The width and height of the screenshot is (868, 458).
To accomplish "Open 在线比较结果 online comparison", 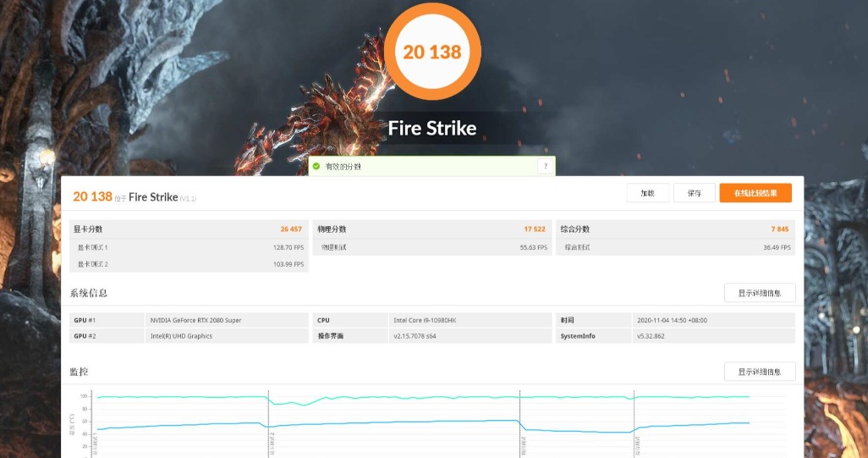I will (x=755, y=193).
